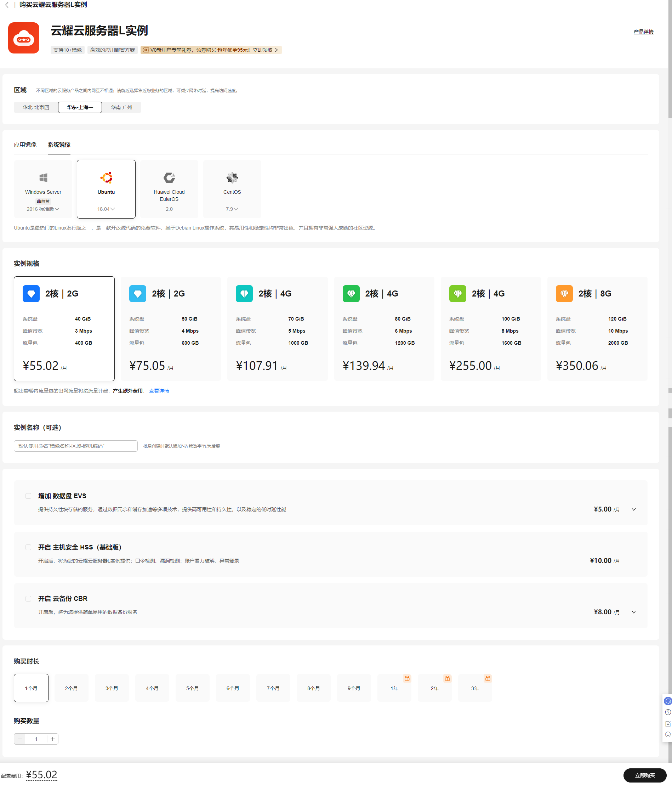Open Windows Server 2016 标准版 version dropdown
The width and height of the screenshot is (672, 785).
point(43,209)
